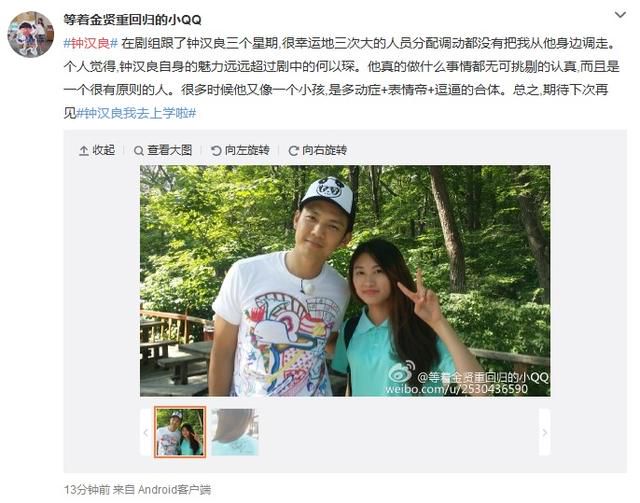Select 查看大图 to view the full picture
Screen dimensions: 640x503
click(x=169, y=150)
